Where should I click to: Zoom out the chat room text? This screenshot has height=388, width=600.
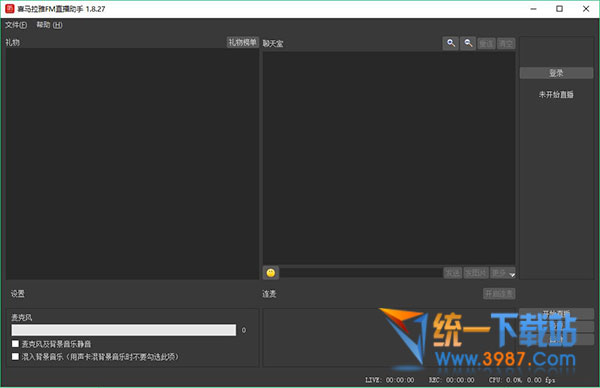point(468,43)
